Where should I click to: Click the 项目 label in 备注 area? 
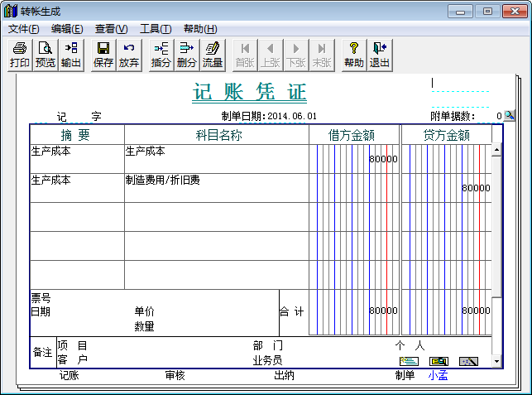(x=72, y=345)
